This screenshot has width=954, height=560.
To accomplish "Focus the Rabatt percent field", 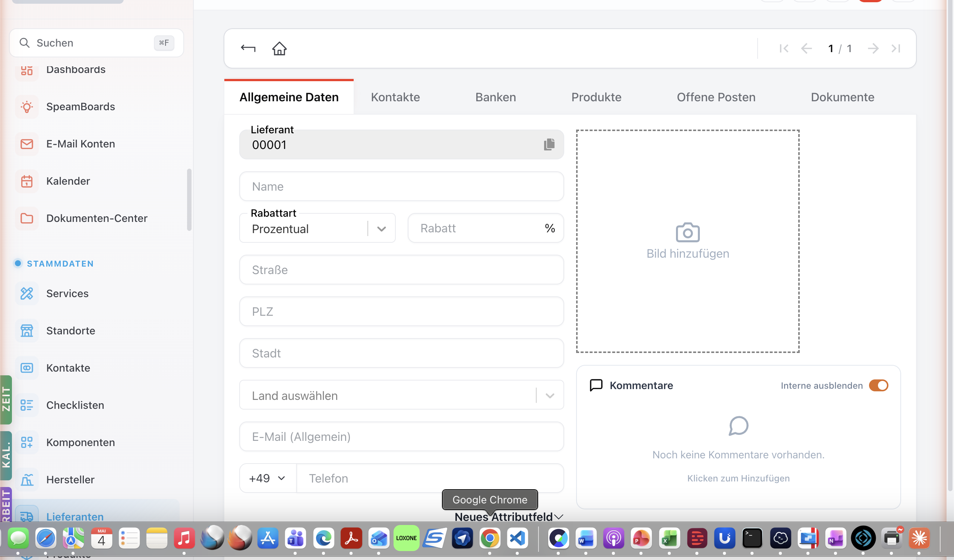I will coord(485,228).
